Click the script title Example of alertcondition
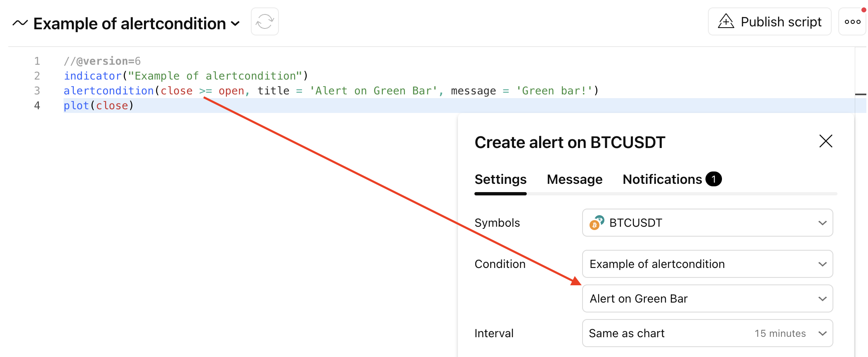868x357 pixels. coord(130,23)
